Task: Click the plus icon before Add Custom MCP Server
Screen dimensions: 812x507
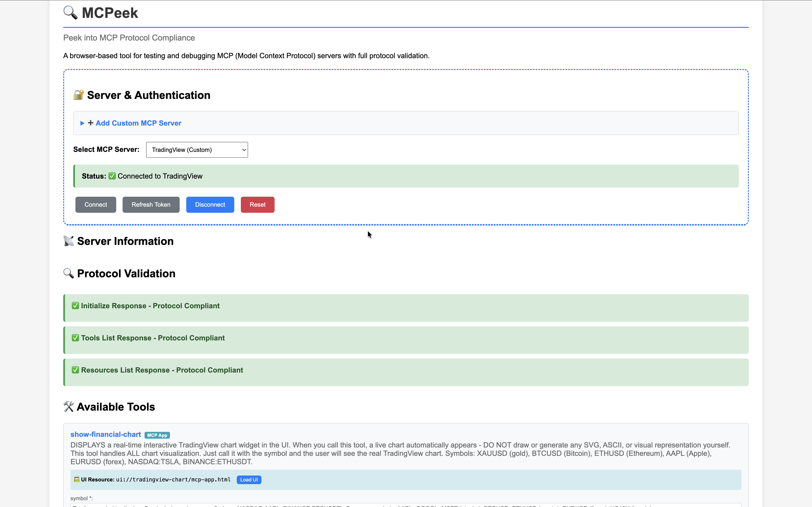Action: (x=91, y=123)
